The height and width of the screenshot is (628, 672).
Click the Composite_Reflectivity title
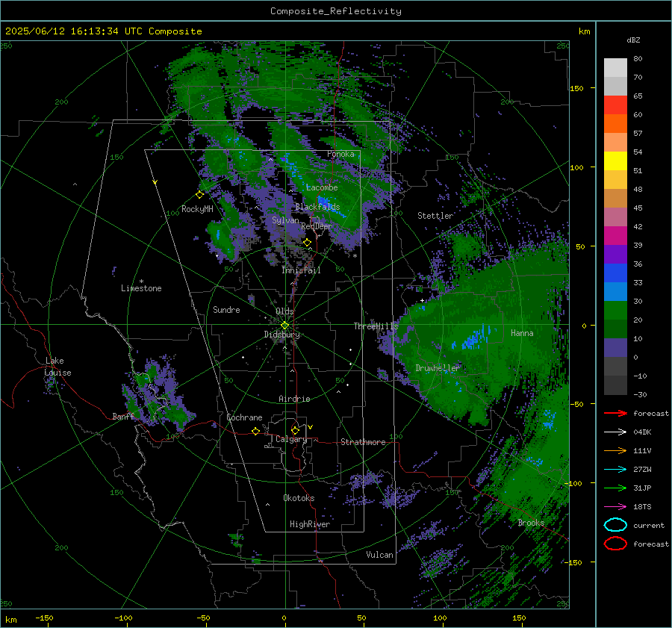click(x=336, y=11)
